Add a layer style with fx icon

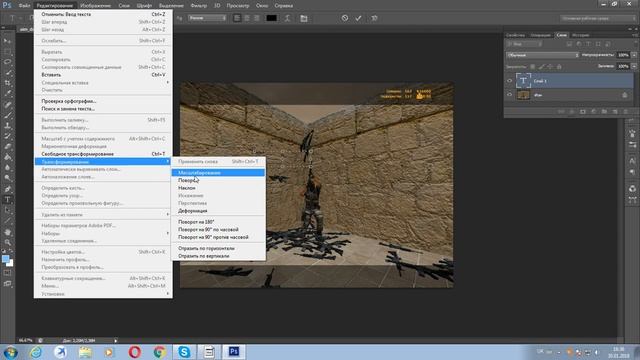pos(572,111)
